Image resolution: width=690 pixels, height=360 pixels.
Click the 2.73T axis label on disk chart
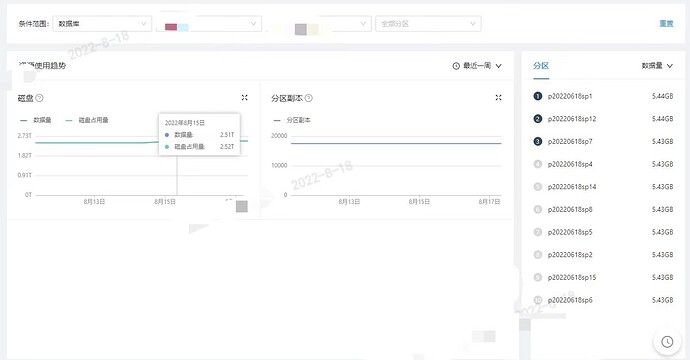(25, 136)
